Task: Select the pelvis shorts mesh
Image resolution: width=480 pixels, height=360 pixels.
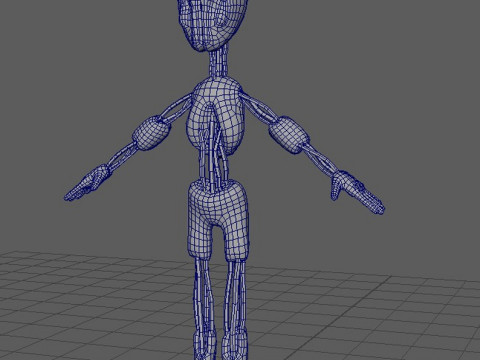Action: click(x=218, y=221)
